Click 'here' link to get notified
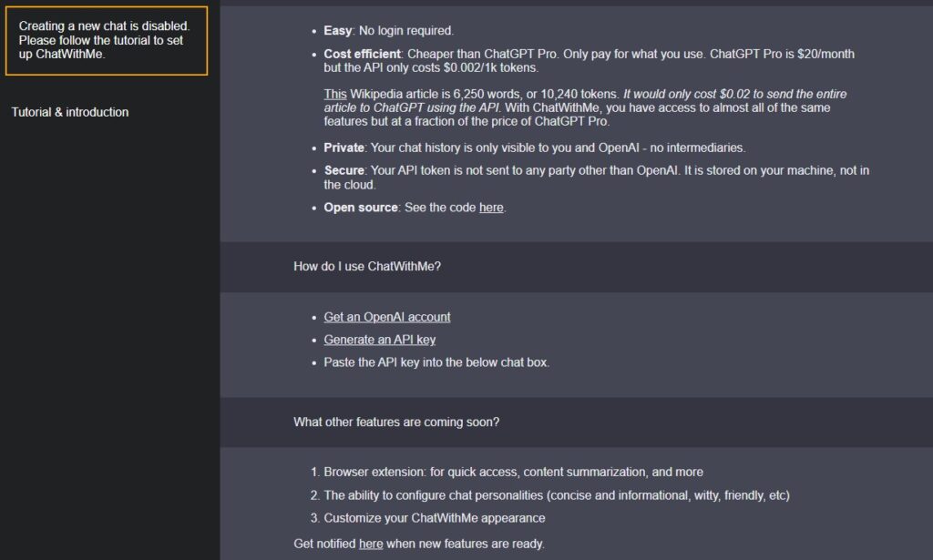Viewport: 933px width, 560px height. pos(371,544)
